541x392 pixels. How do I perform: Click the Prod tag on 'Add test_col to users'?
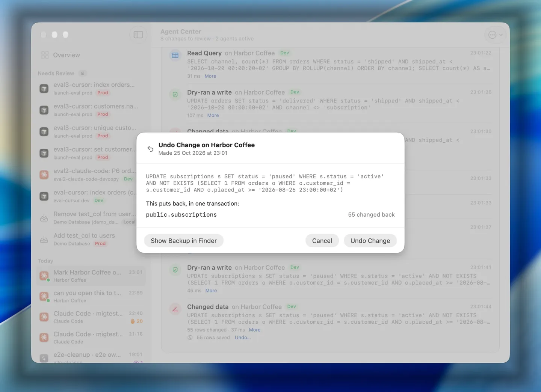click(x=100, y=244)
